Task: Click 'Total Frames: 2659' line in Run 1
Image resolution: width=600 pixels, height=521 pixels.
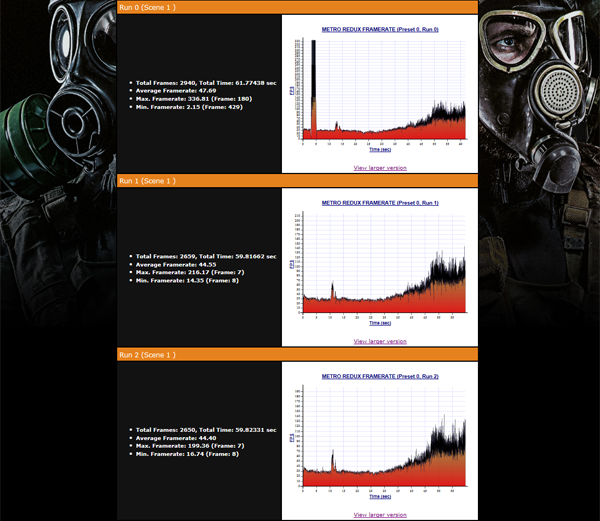Action: 206,256
